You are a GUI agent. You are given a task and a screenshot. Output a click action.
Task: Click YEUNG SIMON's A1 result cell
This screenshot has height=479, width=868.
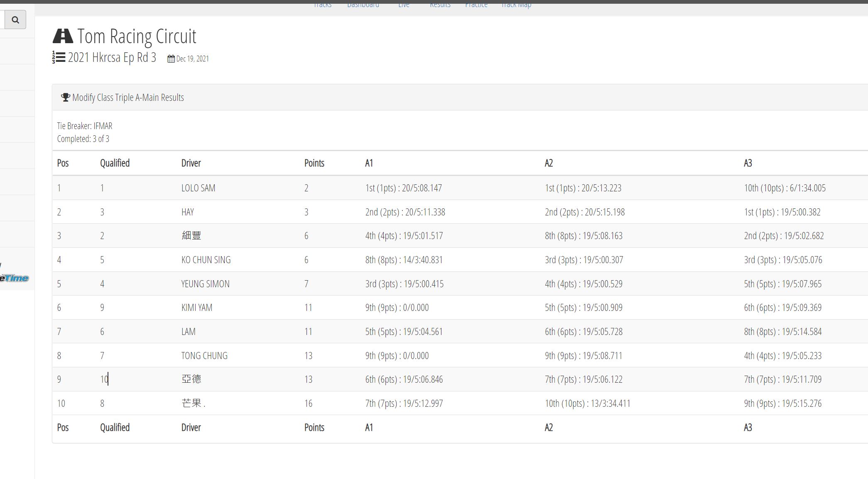[404, 284]
